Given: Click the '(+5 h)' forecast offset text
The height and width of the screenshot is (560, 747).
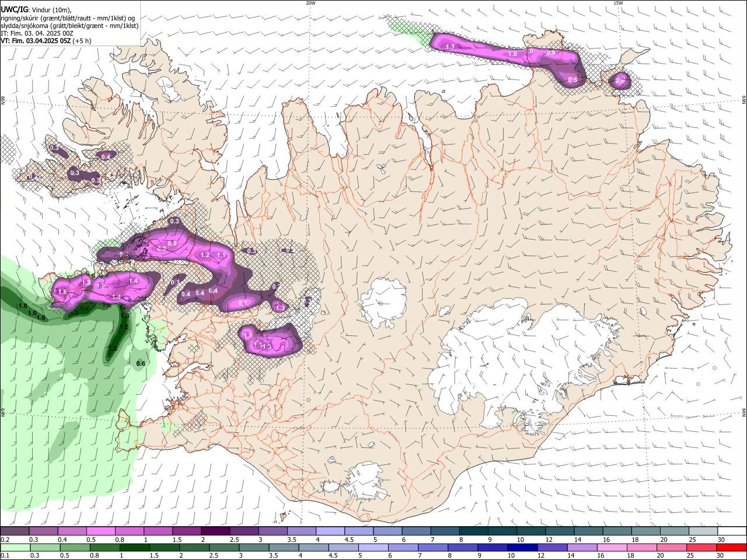Looking at the screenshot, I should (83, 41).
